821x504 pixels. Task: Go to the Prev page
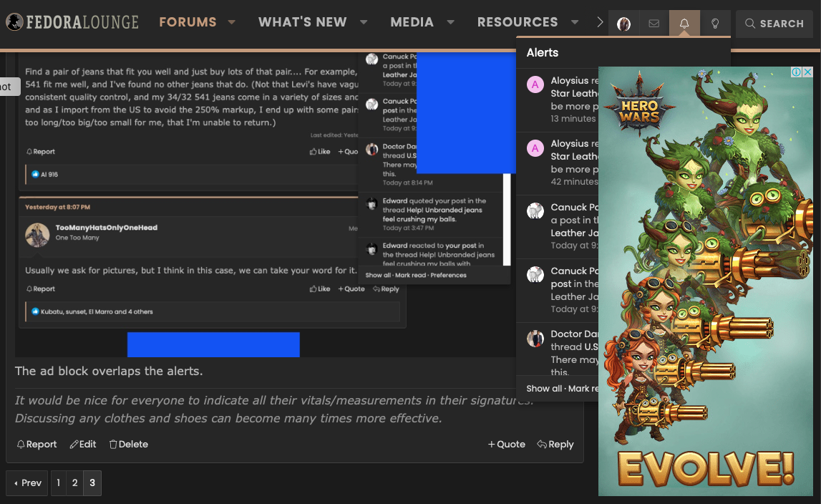pyautogui.click(x=27, y=483)
